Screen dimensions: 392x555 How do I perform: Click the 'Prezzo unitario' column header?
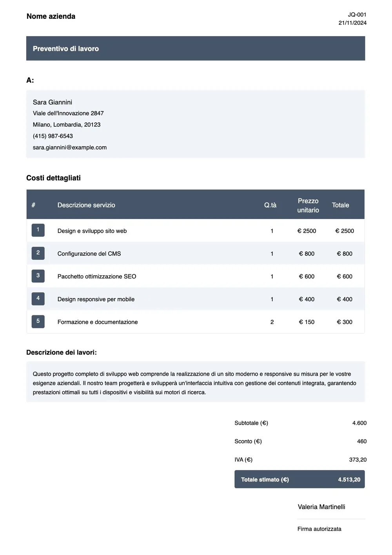(x=308, y=205)
